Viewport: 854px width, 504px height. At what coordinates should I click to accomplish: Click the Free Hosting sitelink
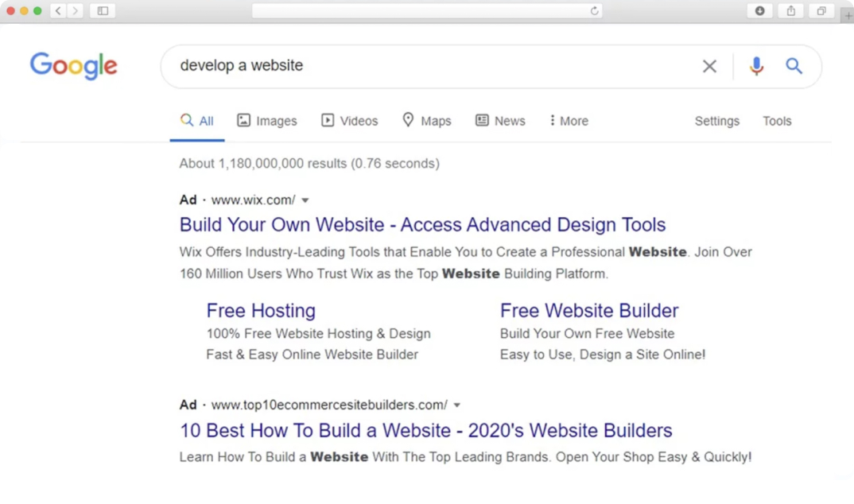pyautogui.click(x=261, y=311)
